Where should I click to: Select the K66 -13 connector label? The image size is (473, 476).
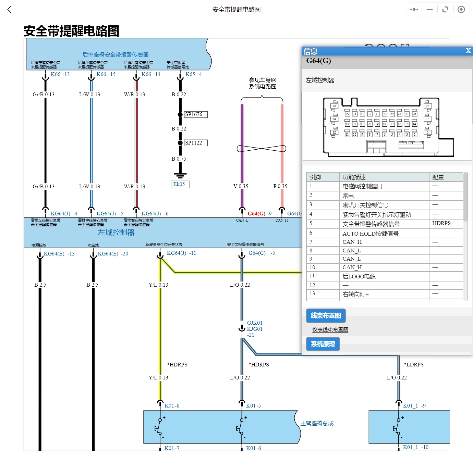pos(60,74)
